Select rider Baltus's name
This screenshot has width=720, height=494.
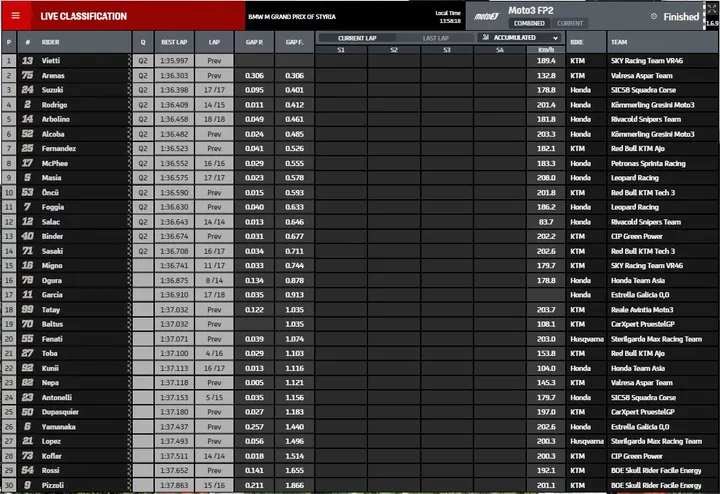[52, 324]
